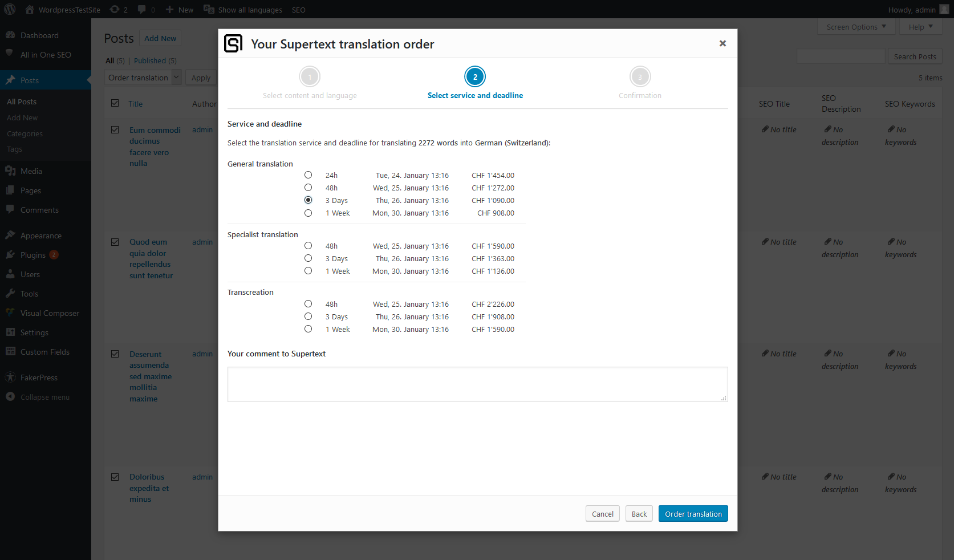Click the admin avatar in top bar
Viewport: 954px width, 560px height.
944,10
